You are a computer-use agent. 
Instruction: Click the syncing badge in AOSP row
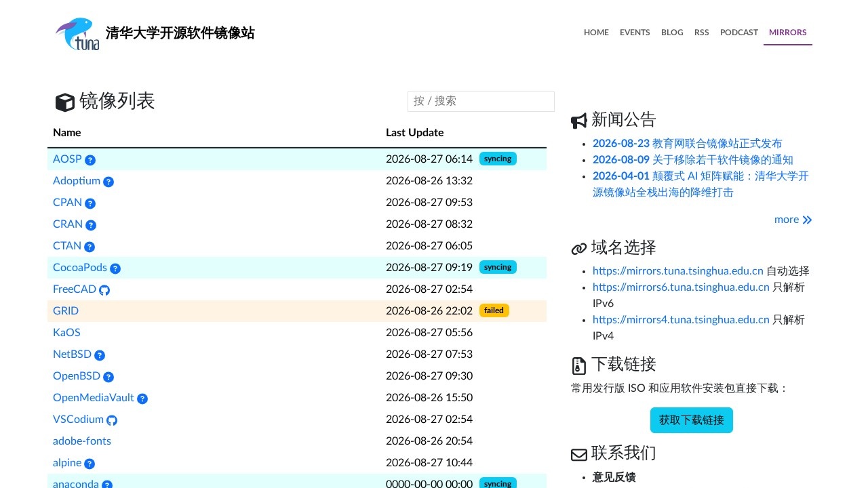tap(498, 159)
